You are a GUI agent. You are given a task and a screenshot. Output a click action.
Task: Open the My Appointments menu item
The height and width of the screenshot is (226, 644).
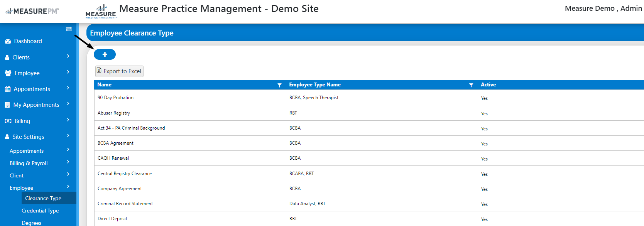[x=36, y=105]
